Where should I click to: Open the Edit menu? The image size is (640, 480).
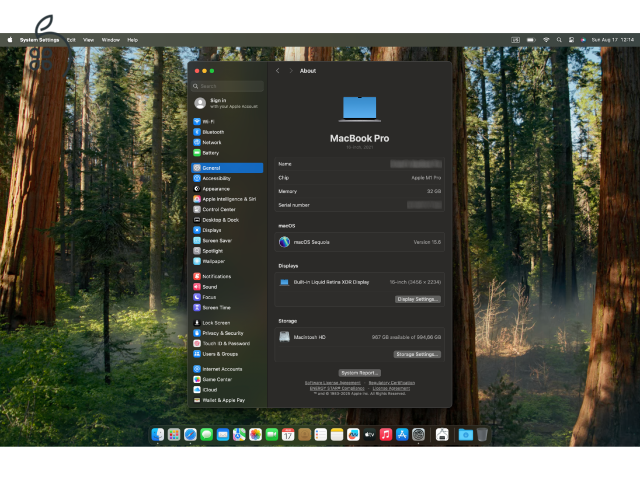click(71, 40)
